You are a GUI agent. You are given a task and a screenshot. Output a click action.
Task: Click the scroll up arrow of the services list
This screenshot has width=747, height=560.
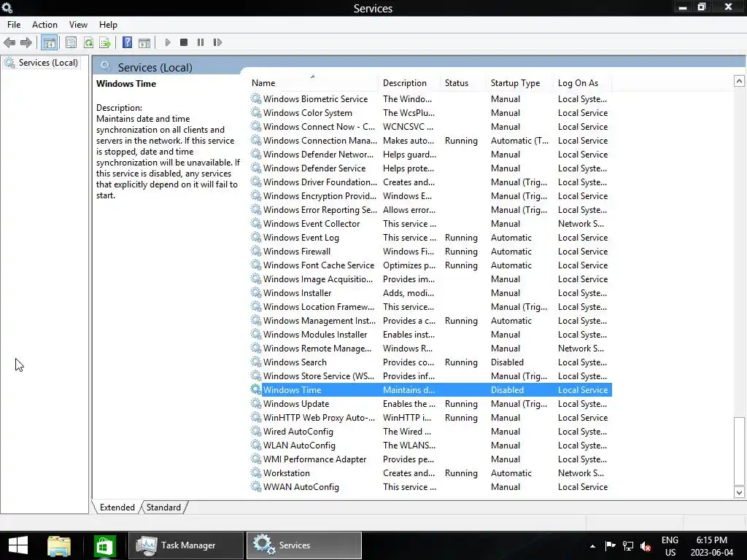(x=739, y=81)
